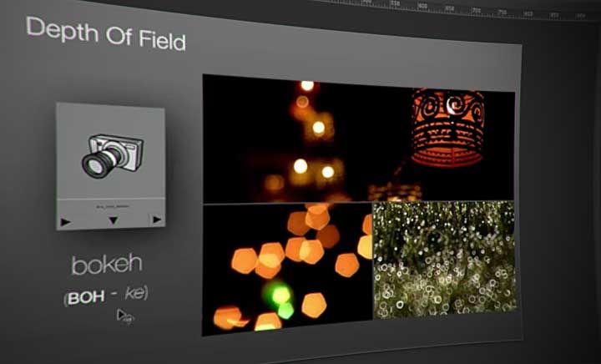
Task: Click the camera icon in the node card
Action: [x=113, y=155]
